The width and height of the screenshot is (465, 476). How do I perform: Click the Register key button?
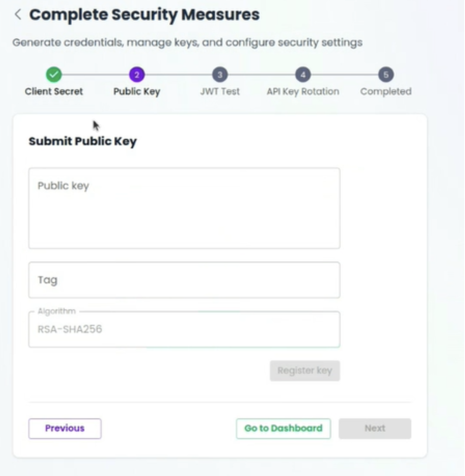point(305,371)
